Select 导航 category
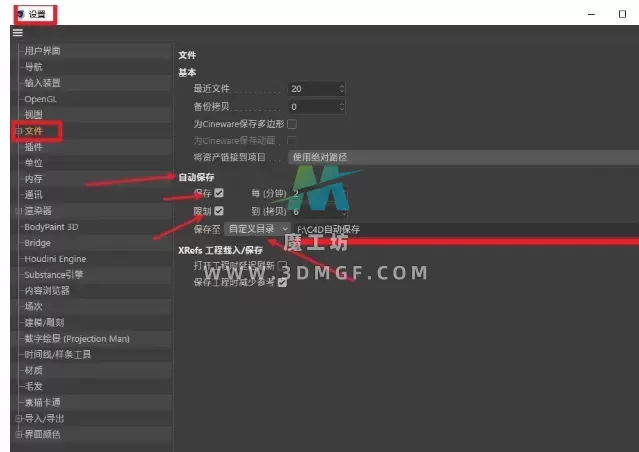This screenshot has height=452, width=639. [33, 67]
